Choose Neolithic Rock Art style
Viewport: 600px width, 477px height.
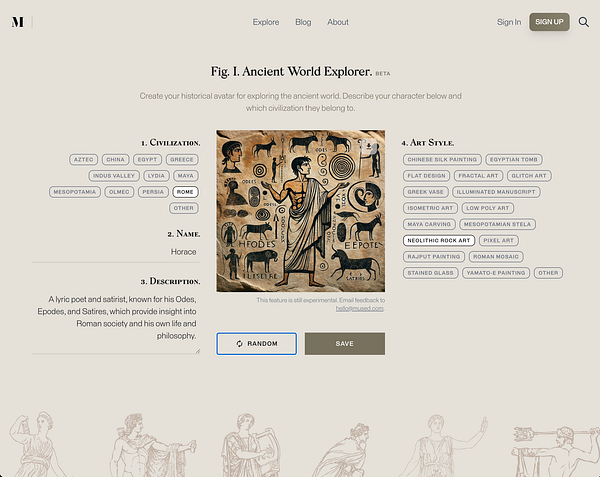click(x=439, y=241)
